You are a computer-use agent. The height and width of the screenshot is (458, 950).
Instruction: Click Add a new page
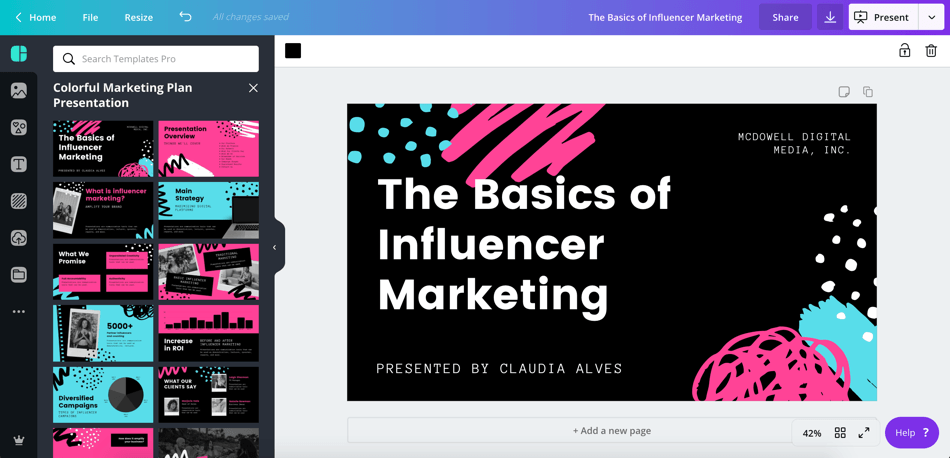612,431
